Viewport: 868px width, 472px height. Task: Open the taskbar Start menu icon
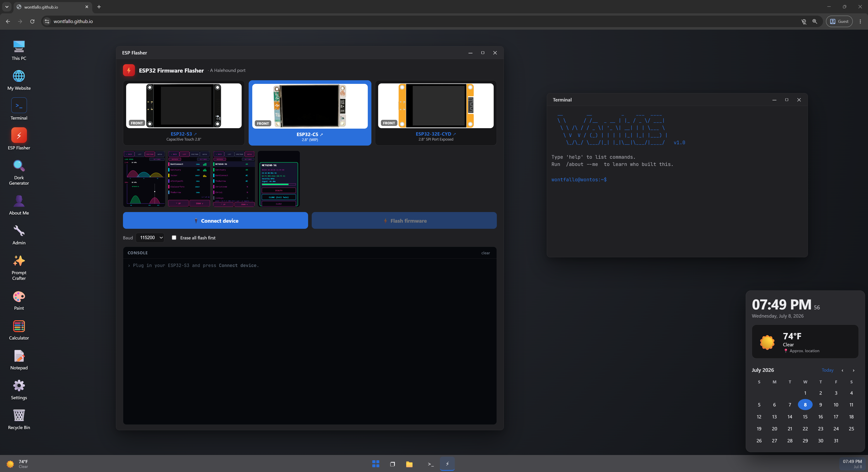click(376, 464)
